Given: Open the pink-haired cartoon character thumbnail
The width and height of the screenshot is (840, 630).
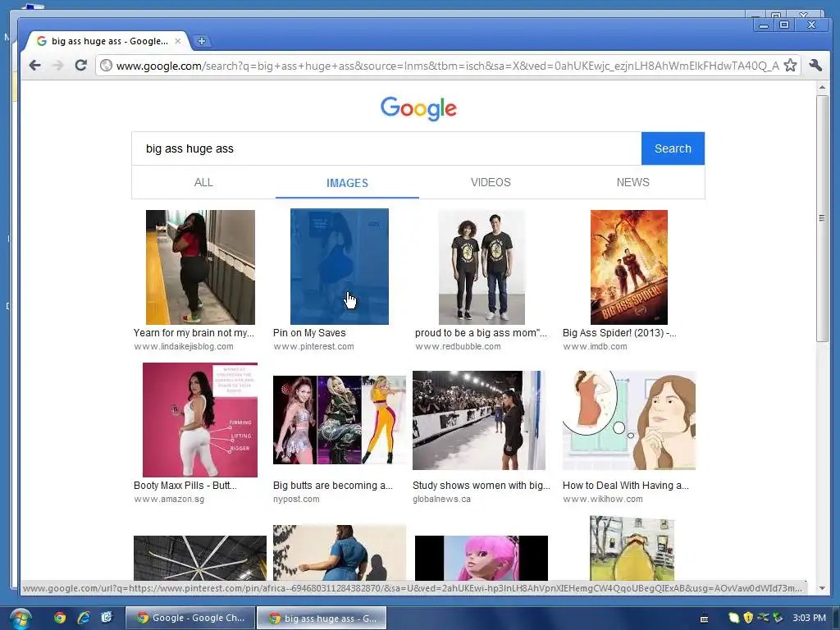Looking at the screenshot, I should click(481, 558).
